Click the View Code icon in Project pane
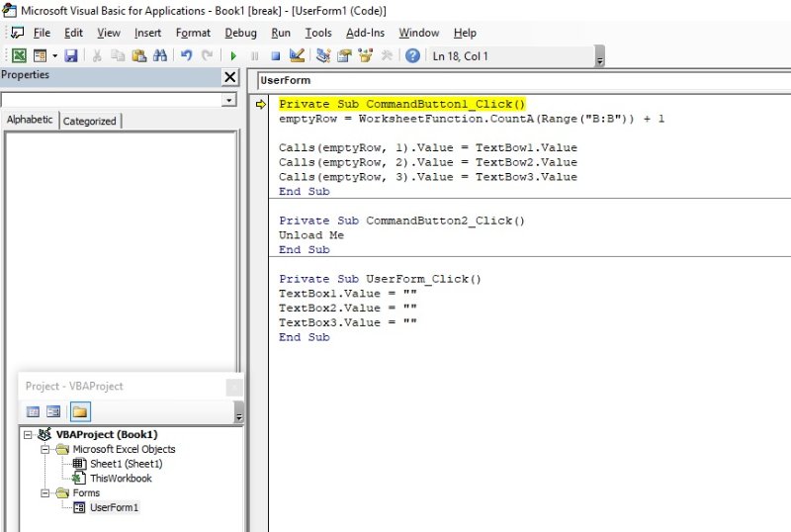 (x=33, y=411)
